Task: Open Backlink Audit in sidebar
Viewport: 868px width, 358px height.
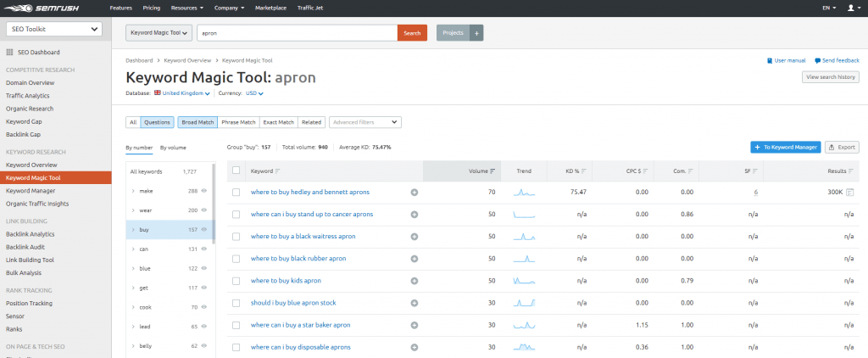Action: 25,247
